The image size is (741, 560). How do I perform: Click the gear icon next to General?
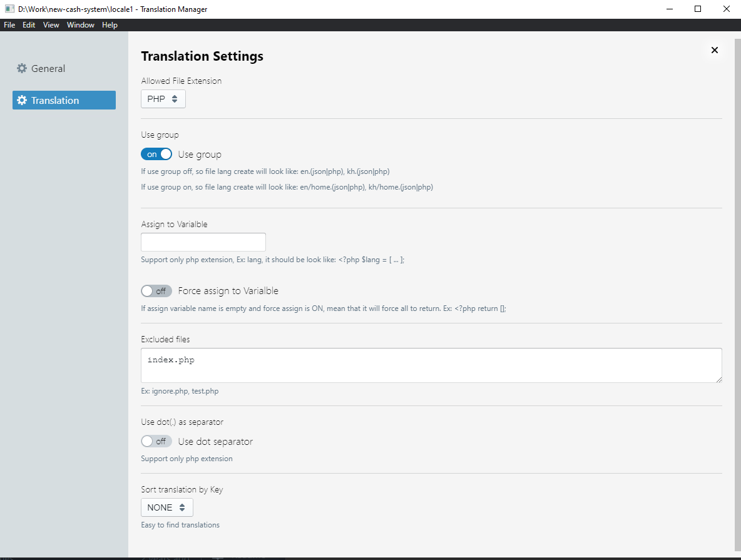[22, 69]
